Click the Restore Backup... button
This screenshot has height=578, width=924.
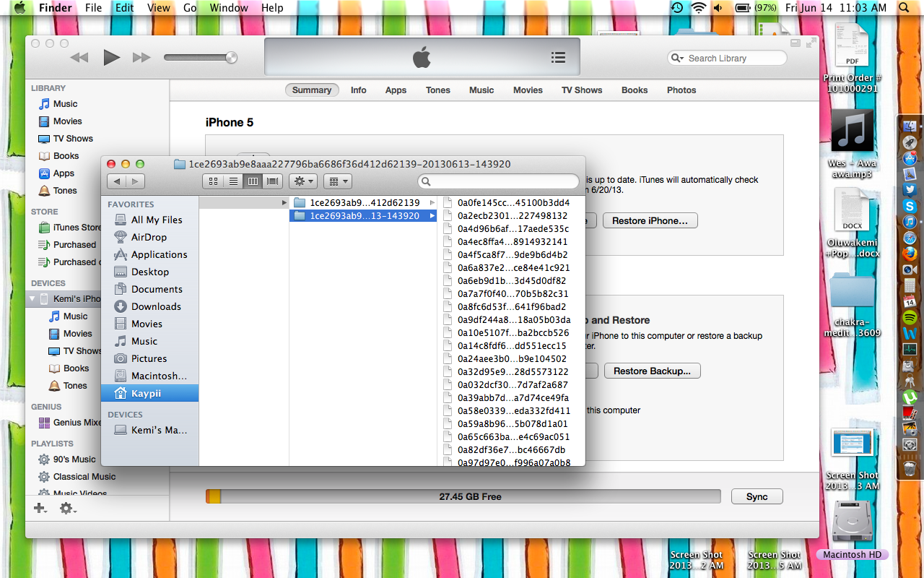tap(652, 371)
